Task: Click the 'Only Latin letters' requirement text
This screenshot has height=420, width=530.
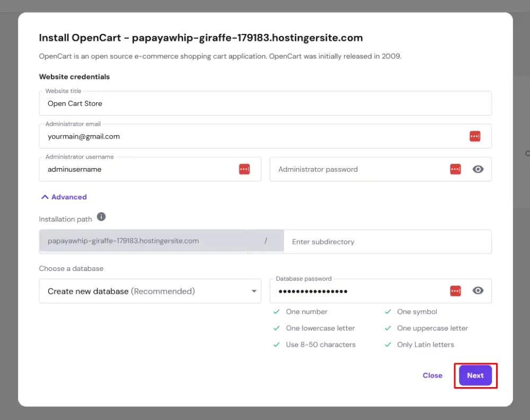Action: (x=425, y=345)
